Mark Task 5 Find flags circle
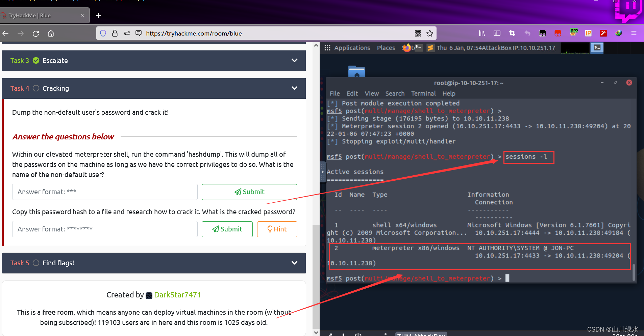 36,263
